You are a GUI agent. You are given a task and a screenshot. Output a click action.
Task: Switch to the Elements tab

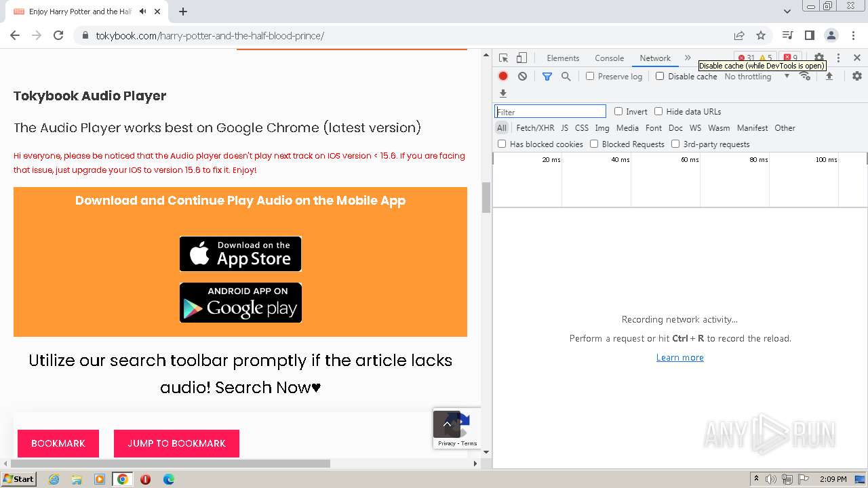point(563,58)
